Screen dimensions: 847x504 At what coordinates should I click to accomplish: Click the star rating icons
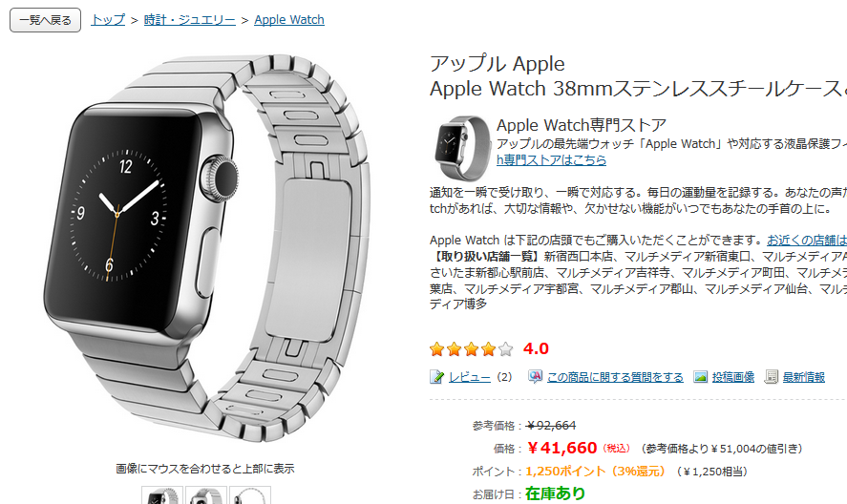point(471,349)
